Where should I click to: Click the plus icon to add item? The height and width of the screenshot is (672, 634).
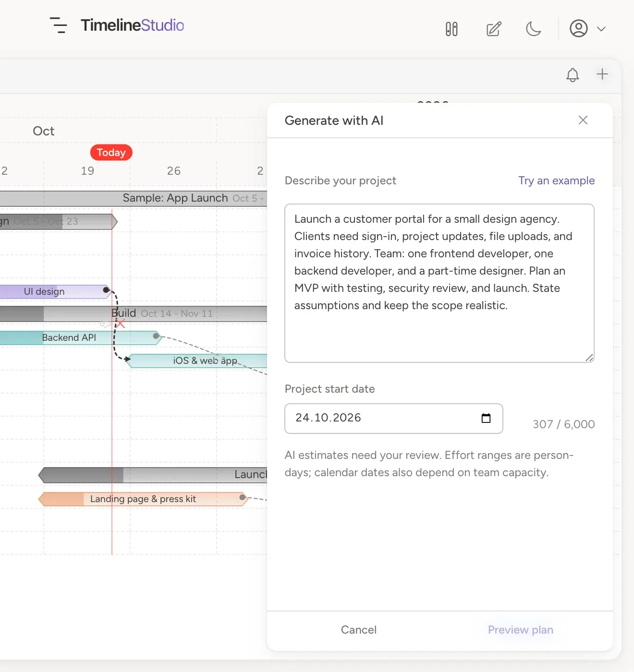tap(602, 74)
